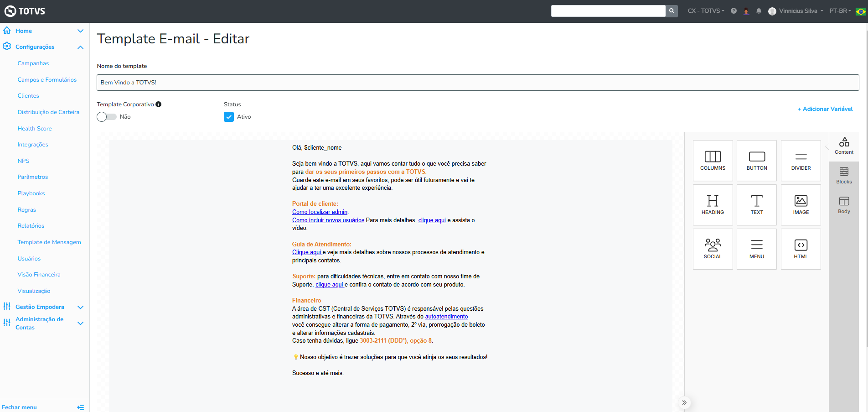Click the Como localizar admin link
868x412 pixels.
[320, 212]
